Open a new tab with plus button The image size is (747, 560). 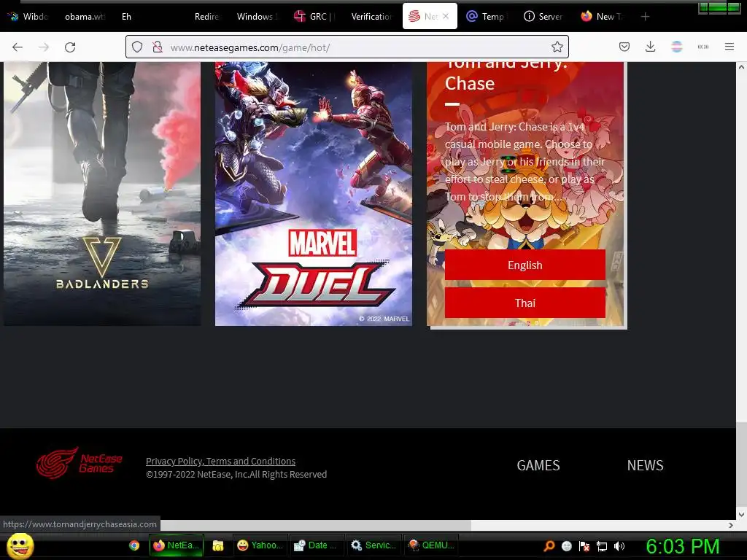click(x=645, y=17)
